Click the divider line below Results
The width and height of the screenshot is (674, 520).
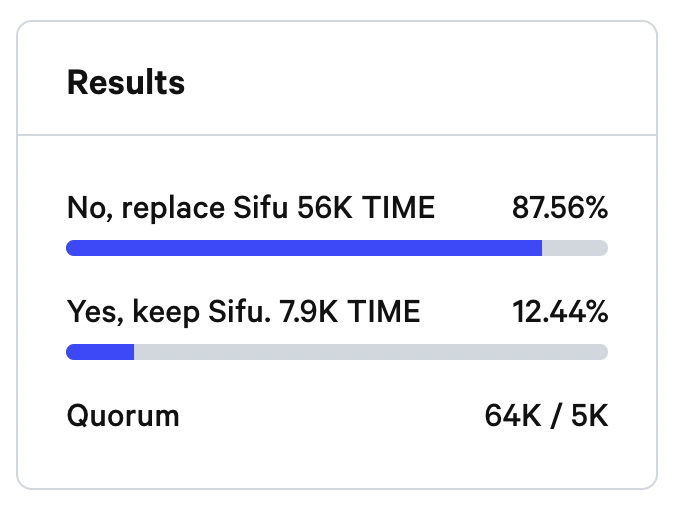tap(337, 135)
